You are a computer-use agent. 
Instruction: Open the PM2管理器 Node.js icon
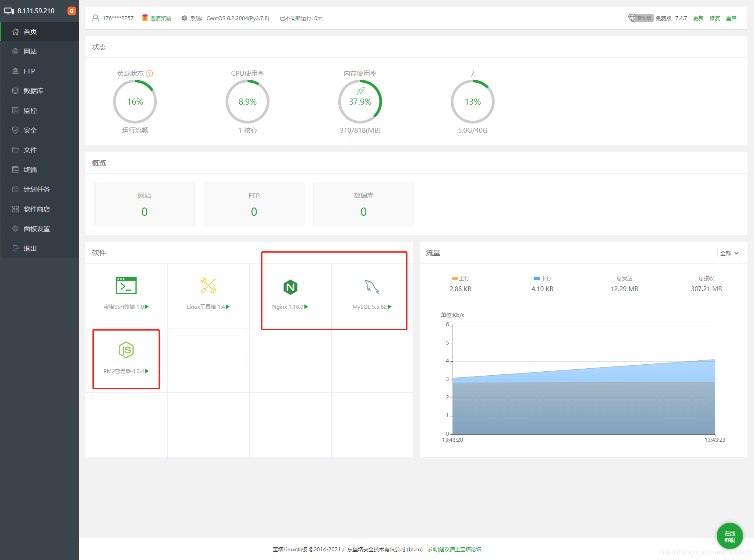tap(126, 350)
